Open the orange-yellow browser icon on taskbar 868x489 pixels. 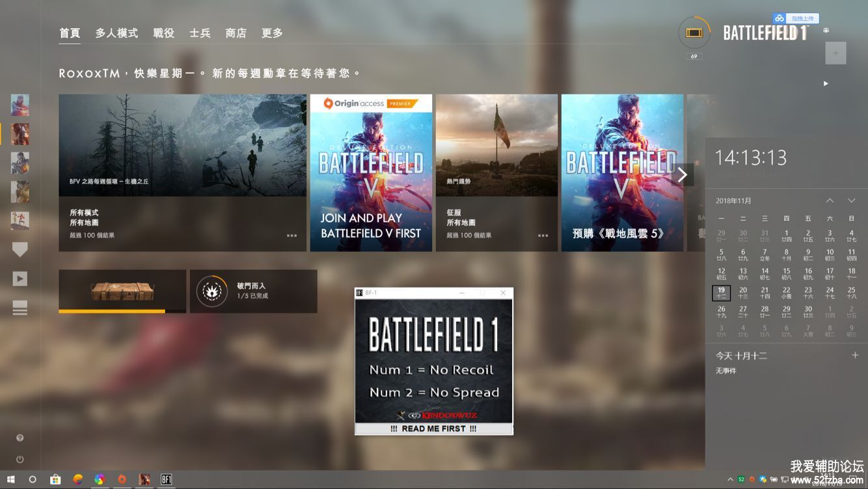pos(78,480)
